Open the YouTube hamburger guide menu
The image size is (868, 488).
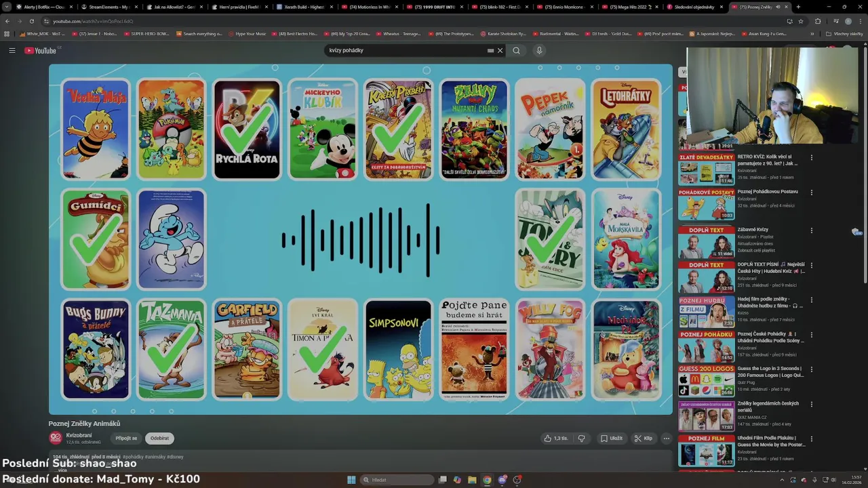[12, 50]
